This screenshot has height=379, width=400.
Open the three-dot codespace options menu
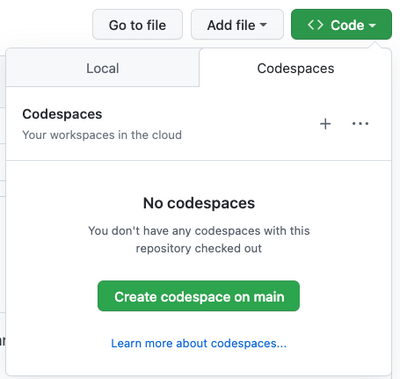click(x=360, y=124)
